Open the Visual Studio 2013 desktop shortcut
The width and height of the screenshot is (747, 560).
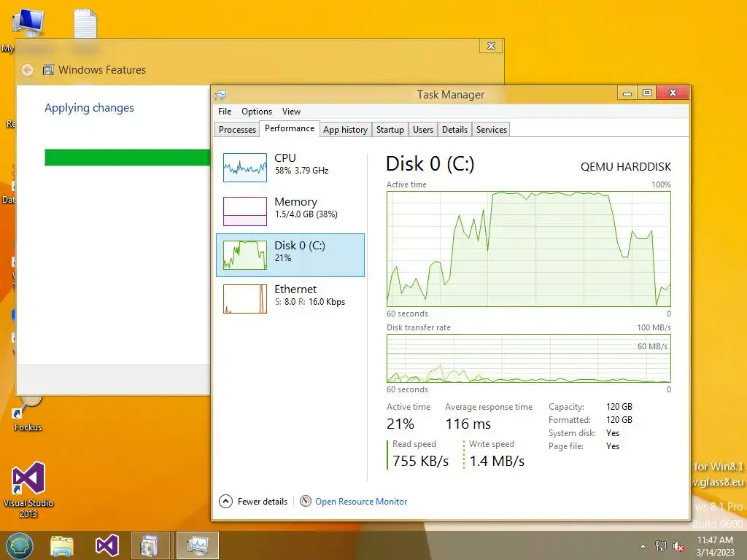[28, 489]
